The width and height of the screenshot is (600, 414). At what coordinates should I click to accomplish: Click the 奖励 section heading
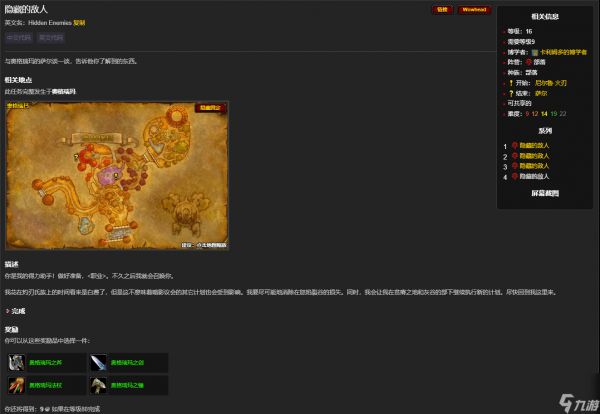point(11,329)
